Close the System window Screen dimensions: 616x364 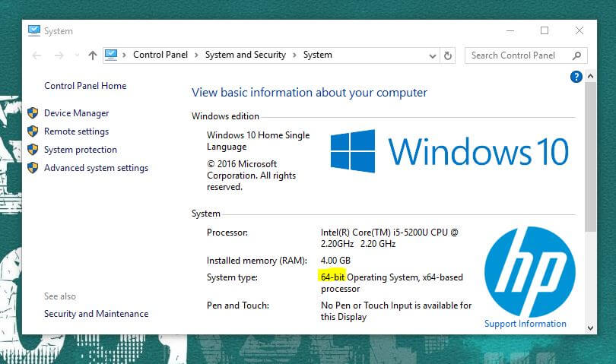(579, 30)
